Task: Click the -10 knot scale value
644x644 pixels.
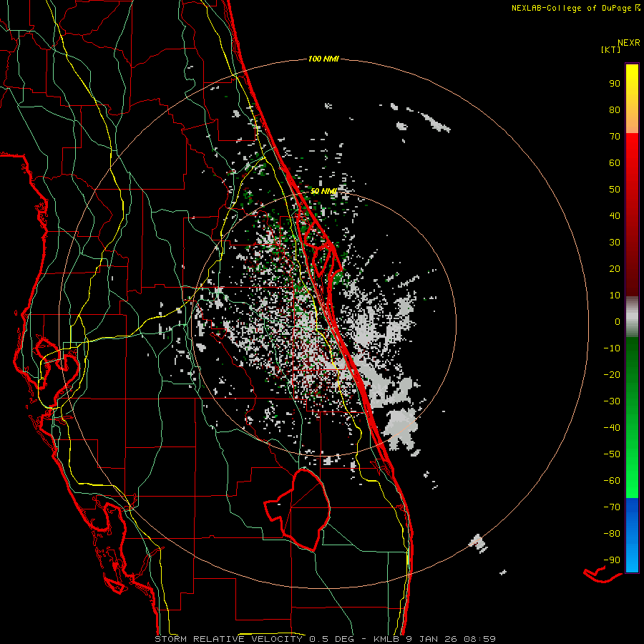Action: pyautogui.click(x=612, y=348)
